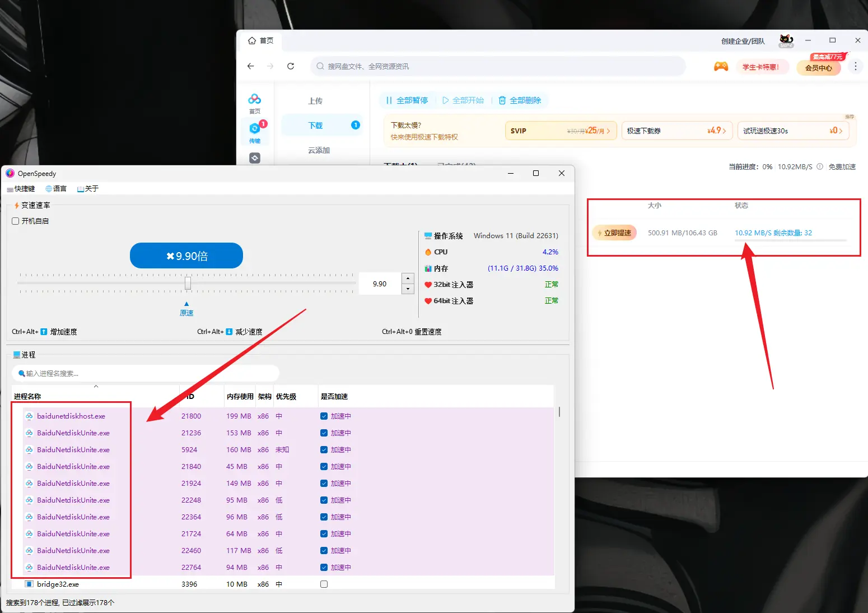Viewport: 868px width, 613px height.
Task: Uncheck acceleration for process ID 22364
Action: point(324,517)
